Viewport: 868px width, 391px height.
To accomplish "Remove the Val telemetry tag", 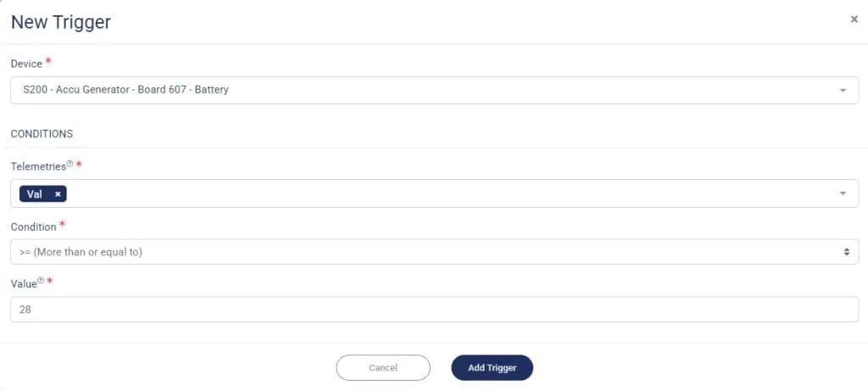I will (x=58, y=194).
